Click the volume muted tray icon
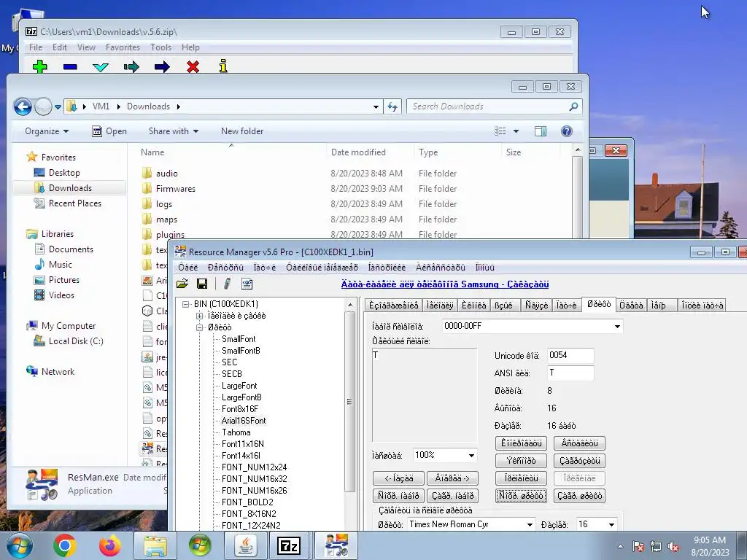Viewport: 747px width, 560px height. (x=673, y=547)
